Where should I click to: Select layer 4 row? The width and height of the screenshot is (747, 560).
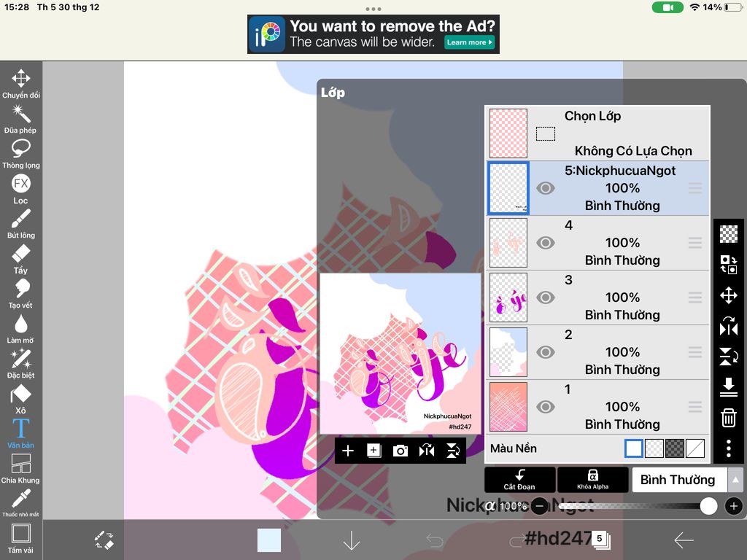click(x=597, y=243)
